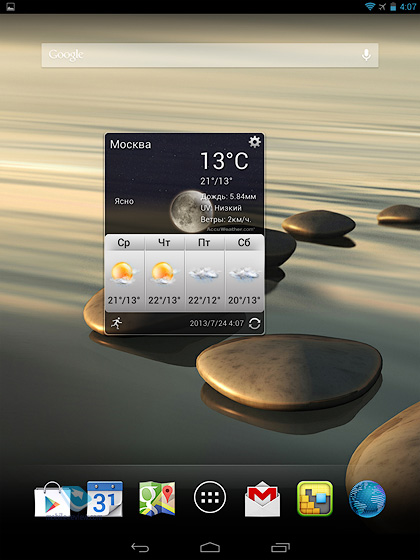Tap the running man icon in widget
The width and height of the screenshot is (420, 560).
[x=116, y=323]
